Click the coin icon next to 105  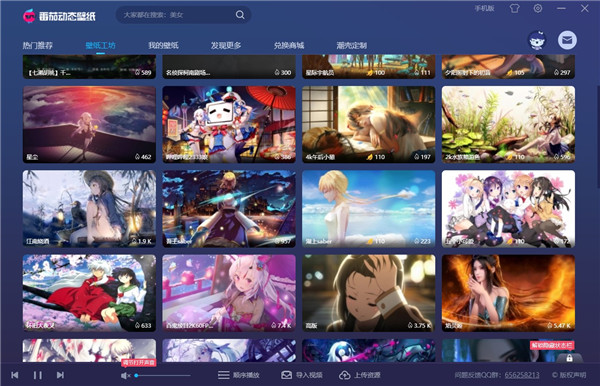pyautogui.click(x=509, y=72)
